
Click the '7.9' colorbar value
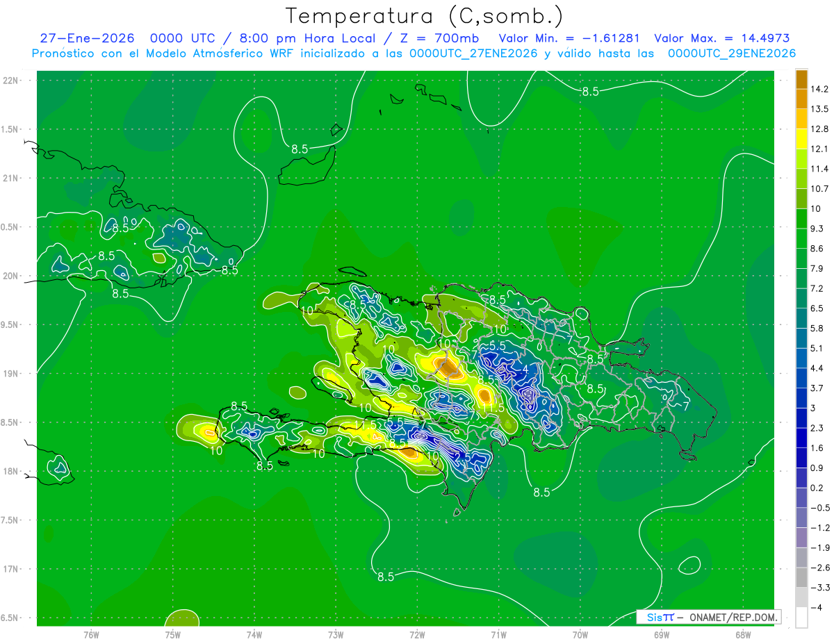point(817,269)
